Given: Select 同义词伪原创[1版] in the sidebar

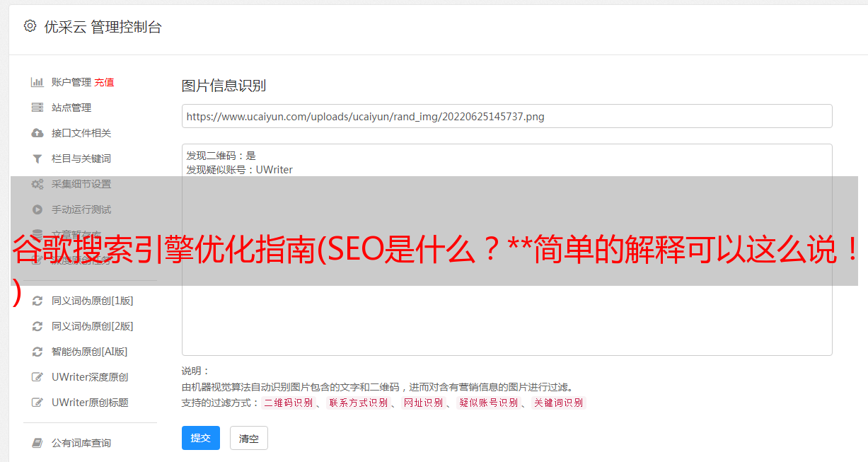Looking at the screenshot, I should 93,301.
